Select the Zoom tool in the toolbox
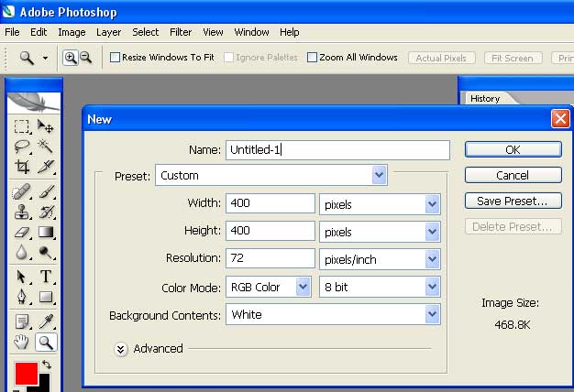 (46, 343)
